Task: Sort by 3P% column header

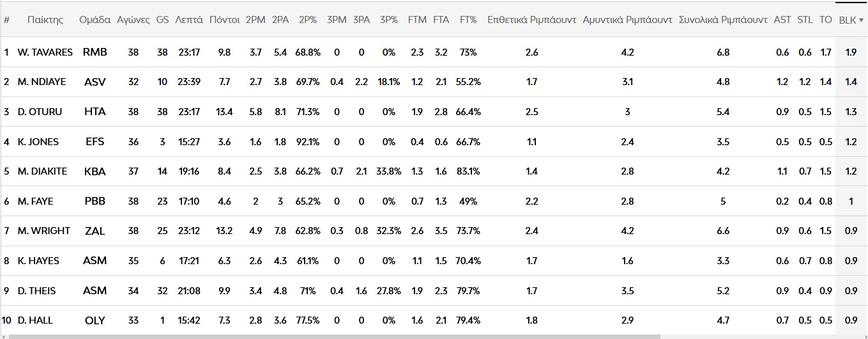Action: tap(388, 20)
